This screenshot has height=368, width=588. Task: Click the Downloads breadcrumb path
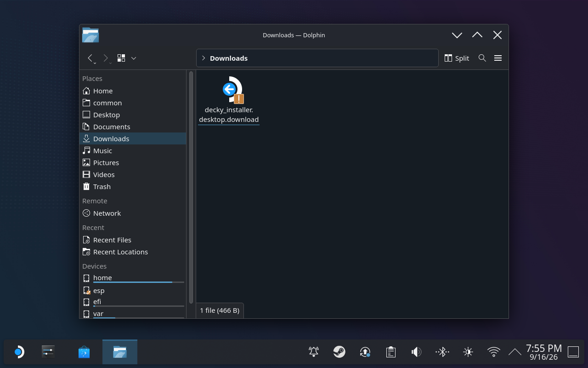[229, 58]
